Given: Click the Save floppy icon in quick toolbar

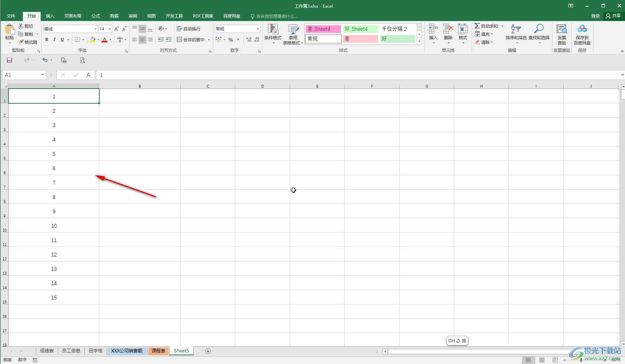Looking at the screenshot, I should [x=9, y=60].
